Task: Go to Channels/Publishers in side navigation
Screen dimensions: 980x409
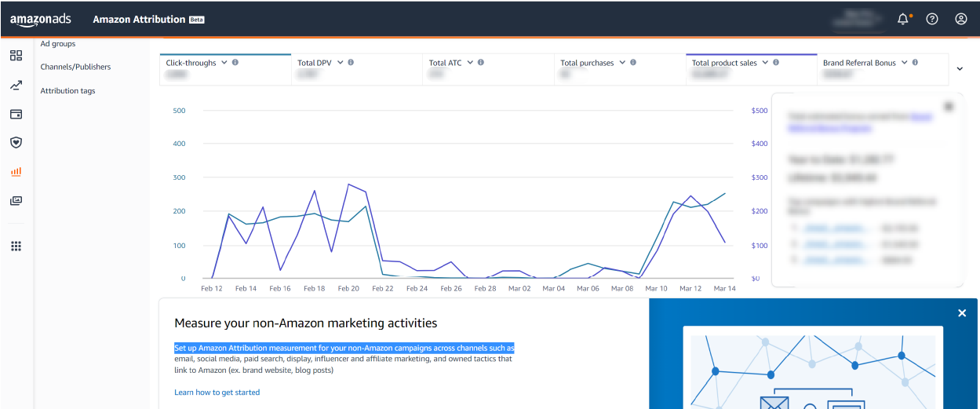Action: coord(75,67)
